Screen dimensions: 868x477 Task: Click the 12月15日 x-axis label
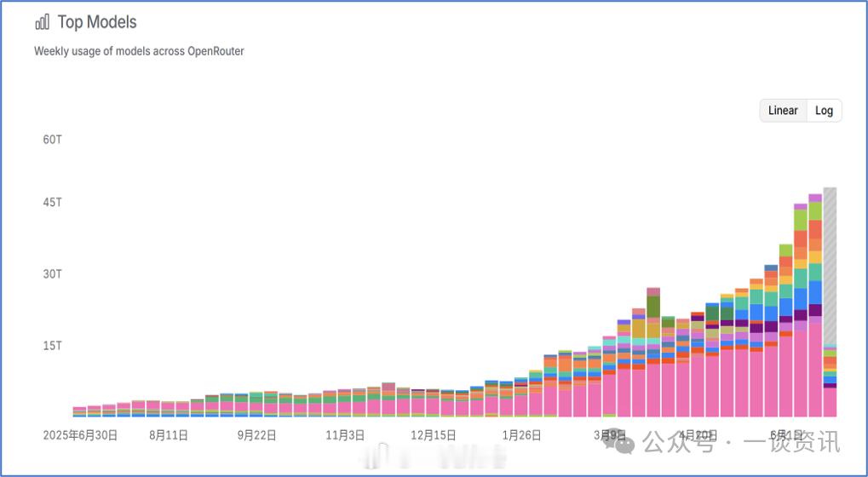[x=433, y=435]
